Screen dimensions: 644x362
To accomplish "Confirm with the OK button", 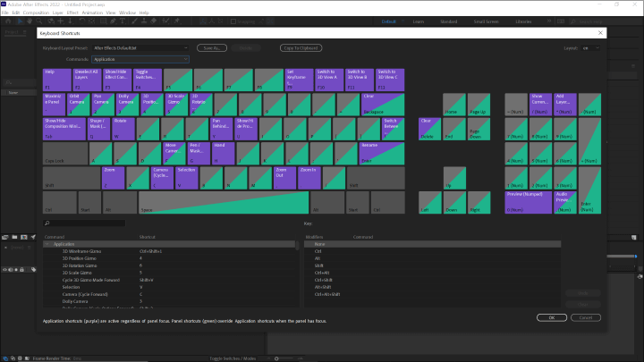I will coord(552,317).
